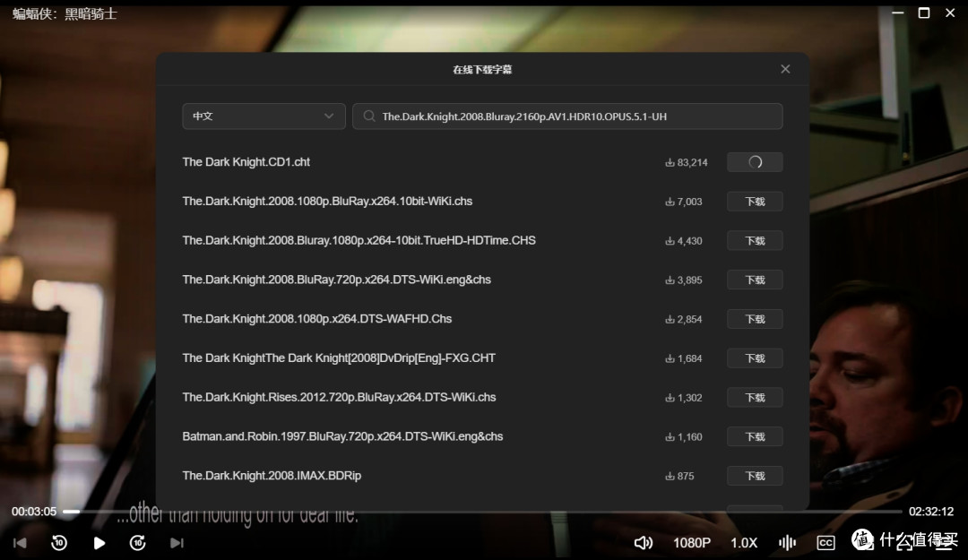
Task: Toggle the volume speaker icon
Action: pyautogui.click(x=643, y=543)
